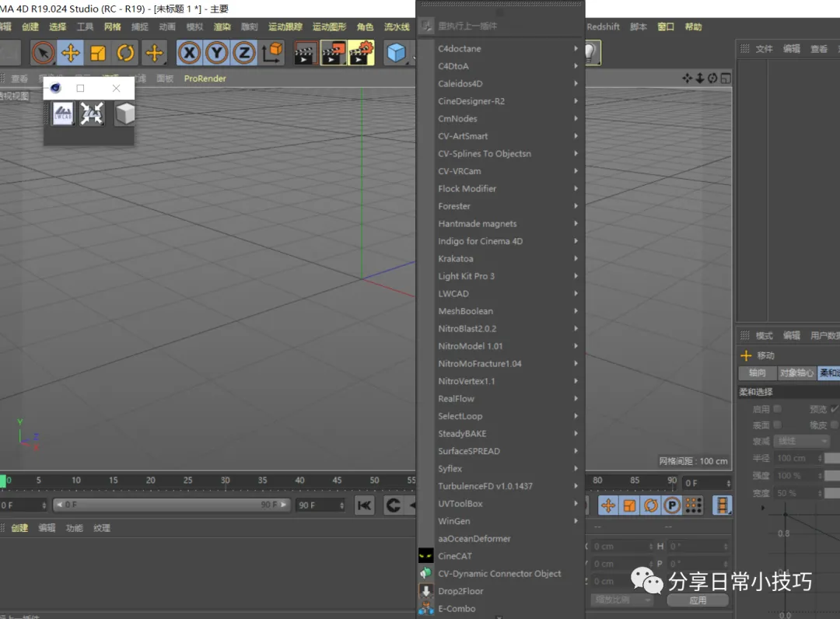Switch to the 轴向 tab
Screen dimensions: 840x619
tap(757, 372)
